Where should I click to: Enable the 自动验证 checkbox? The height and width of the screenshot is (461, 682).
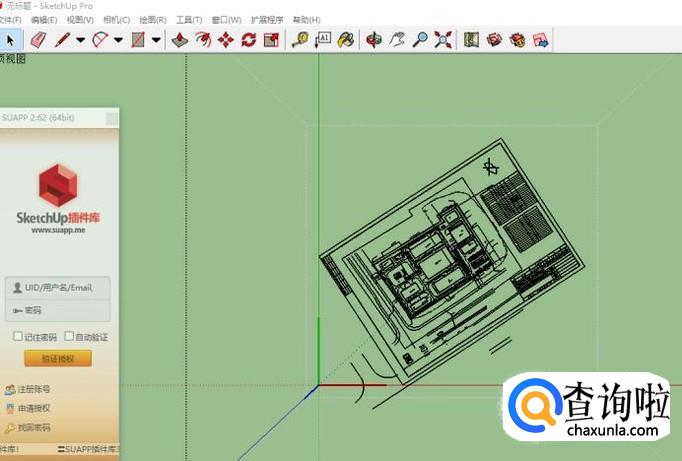click(x=69, y=336)
